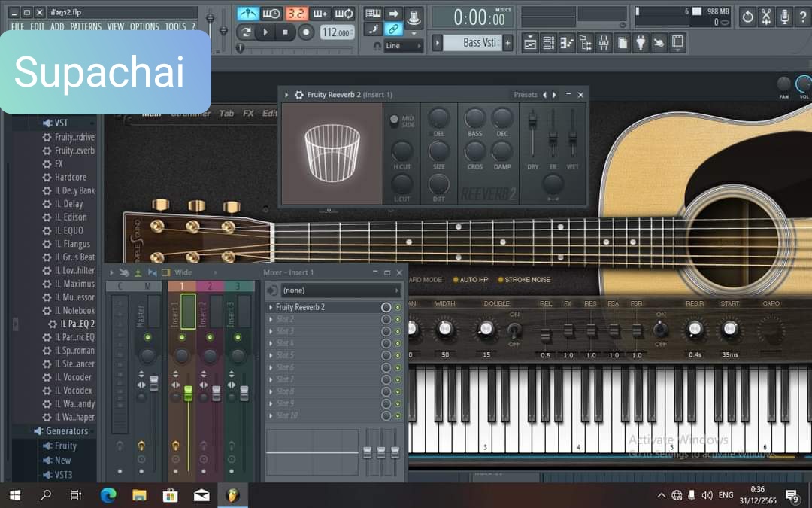Open the Playlist view from toolbar
Viewport: 812px width, 508px height.
[530, 43]
